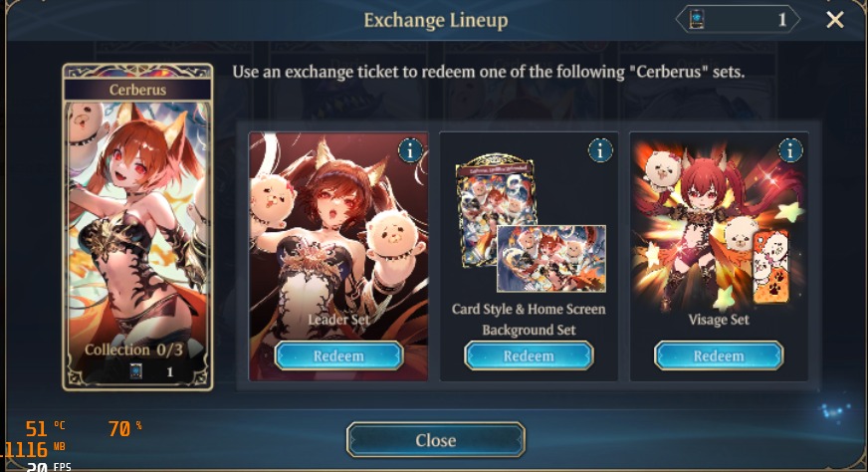Click the Exchange Lineup title
868x472 pixels.
click(x=436, y=20)
